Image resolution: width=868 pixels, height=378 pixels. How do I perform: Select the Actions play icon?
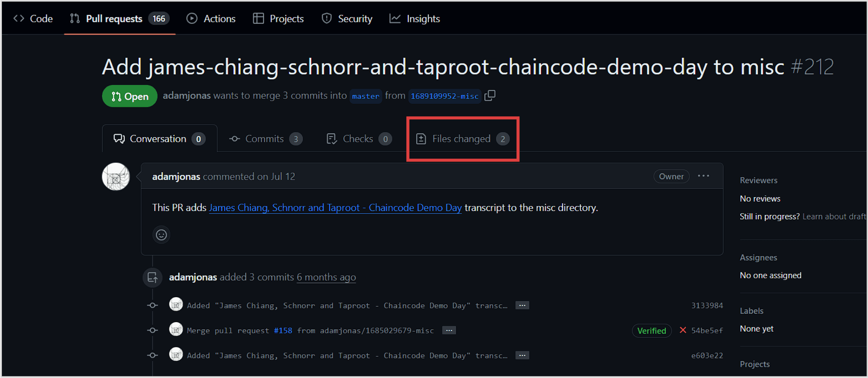(192, 18)
